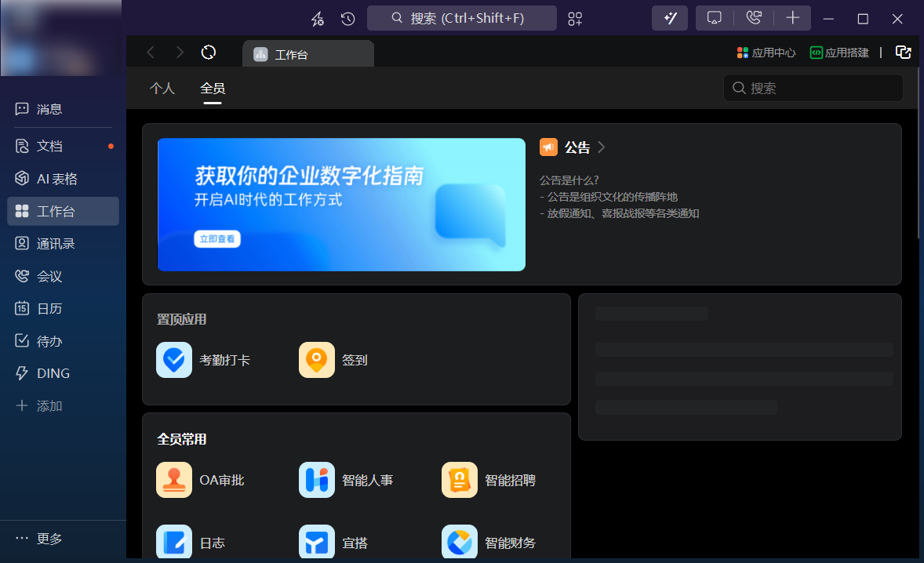Select 工作台 workbench in sidebar
Viewport: 924px width, 563px height.
pyautogui.click(x=63, y=211)
